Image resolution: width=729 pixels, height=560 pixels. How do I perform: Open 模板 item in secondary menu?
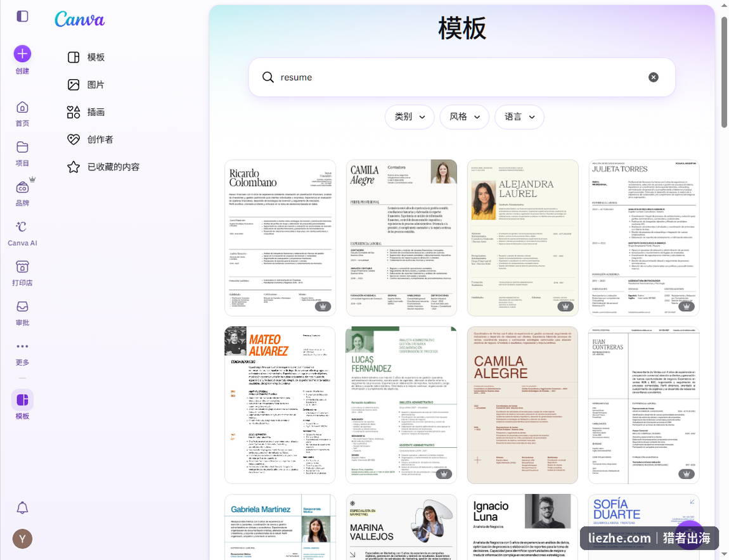tap(86, 57)
